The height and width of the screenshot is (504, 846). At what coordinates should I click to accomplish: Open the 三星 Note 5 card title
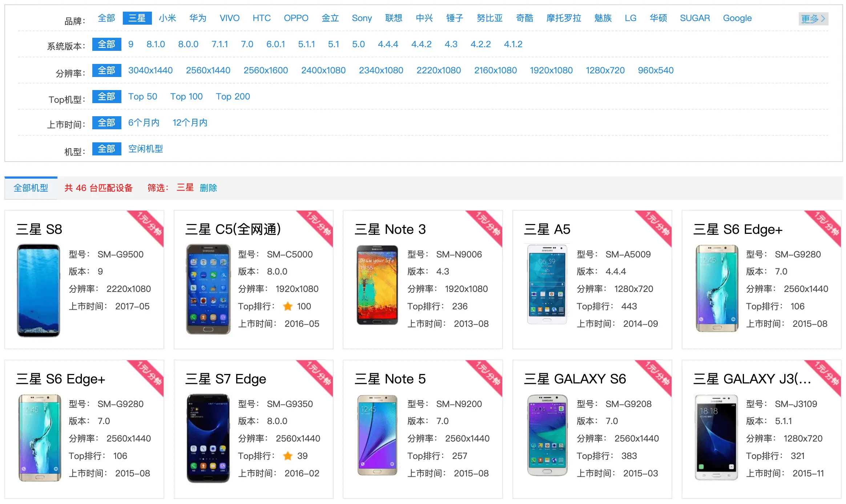click(x=390, y=379)
